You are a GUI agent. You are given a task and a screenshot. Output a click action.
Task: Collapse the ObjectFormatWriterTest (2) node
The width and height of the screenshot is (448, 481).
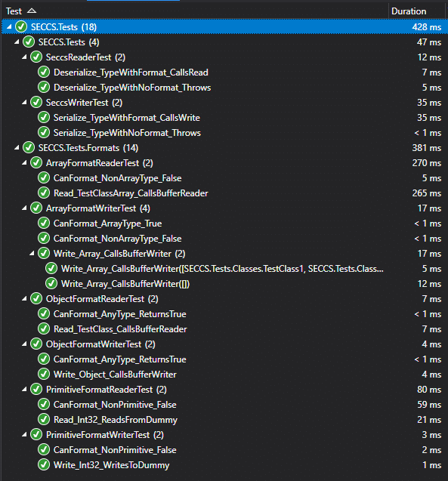coord(24,344)
